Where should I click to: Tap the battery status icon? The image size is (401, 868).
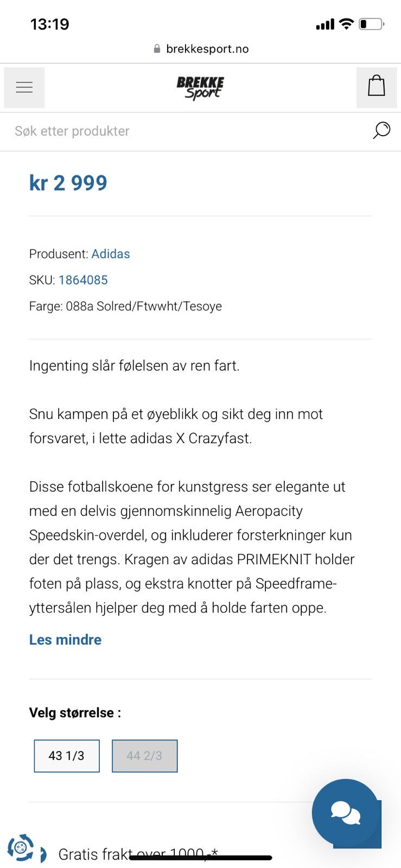(372, 24)
